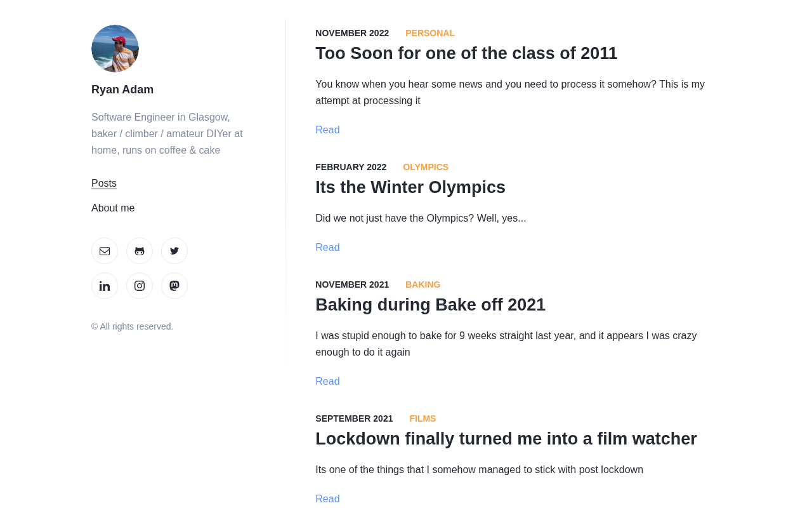812x508 pixels.
Task: Open "Too Soon for one of the class of 2011"
Action: click(466, 53)
